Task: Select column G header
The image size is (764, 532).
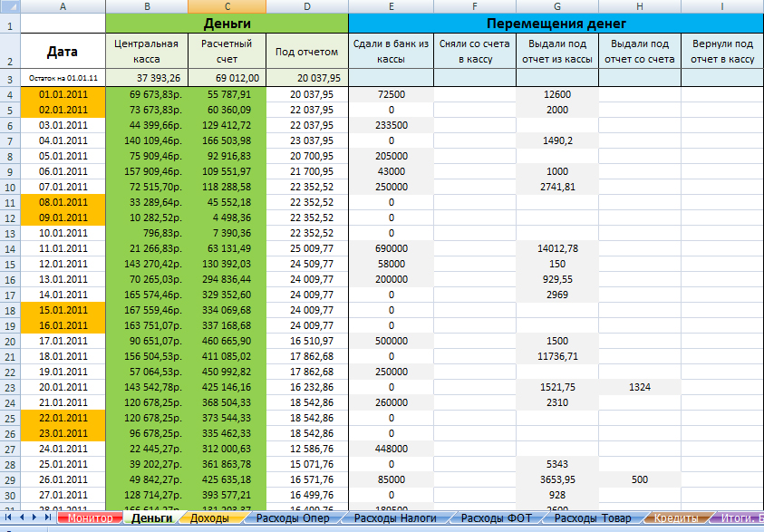Action: pyautogui.click(x=557, y=6)
